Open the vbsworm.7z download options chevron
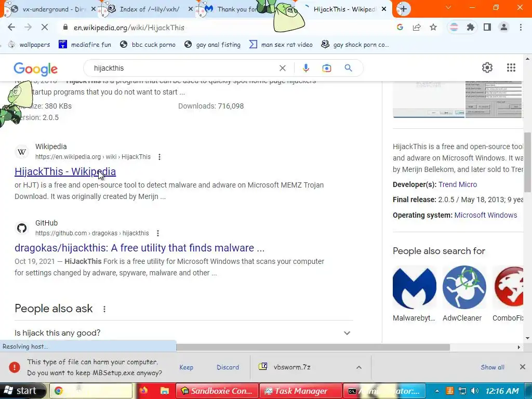This screenshot has width=532, height=399. click(x=359, y=367)
